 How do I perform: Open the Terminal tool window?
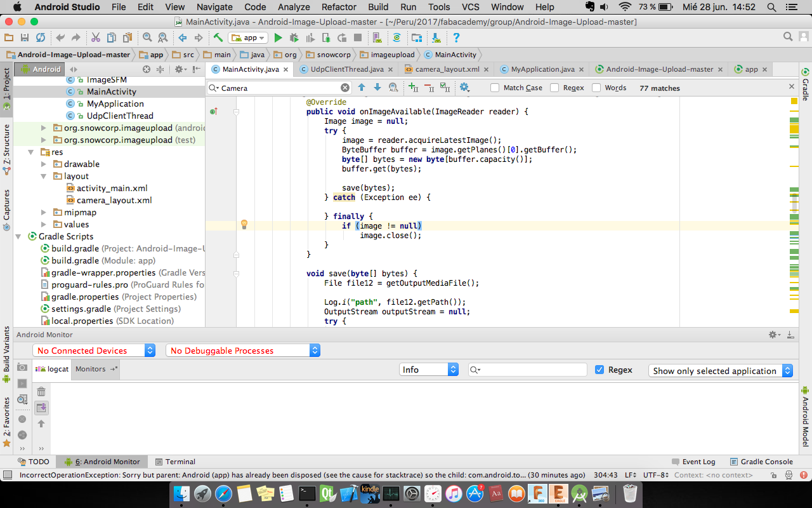click(176, 462)
